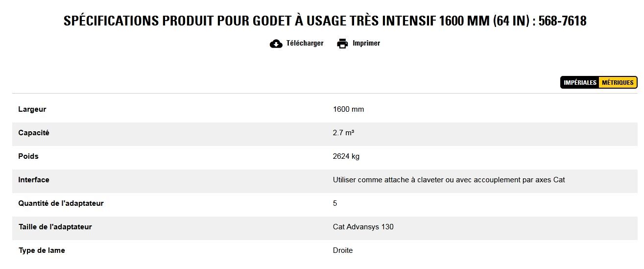Click the Taille de l'adaptateur label
Screen dimensions: 644x269
[x=55, y=227]
